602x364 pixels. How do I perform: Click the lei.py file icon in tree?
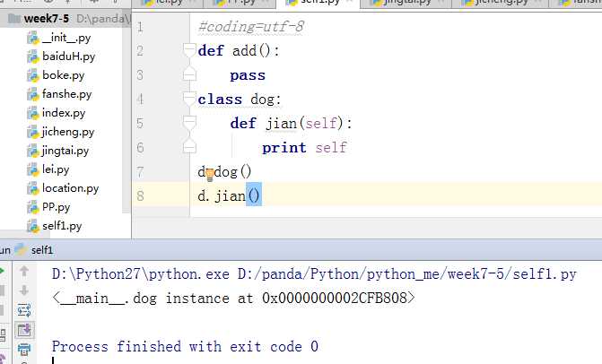(x=33, y=169)
